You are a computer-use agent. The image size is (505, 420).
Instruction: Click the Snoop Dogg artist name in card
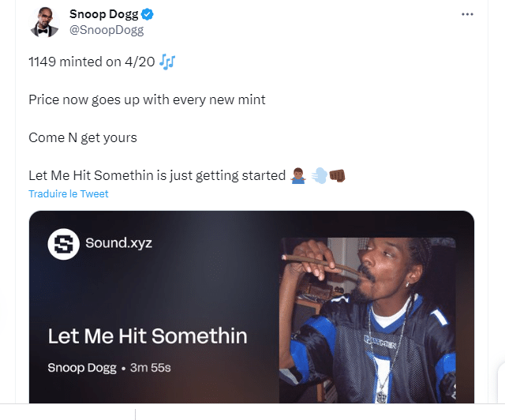82,368
